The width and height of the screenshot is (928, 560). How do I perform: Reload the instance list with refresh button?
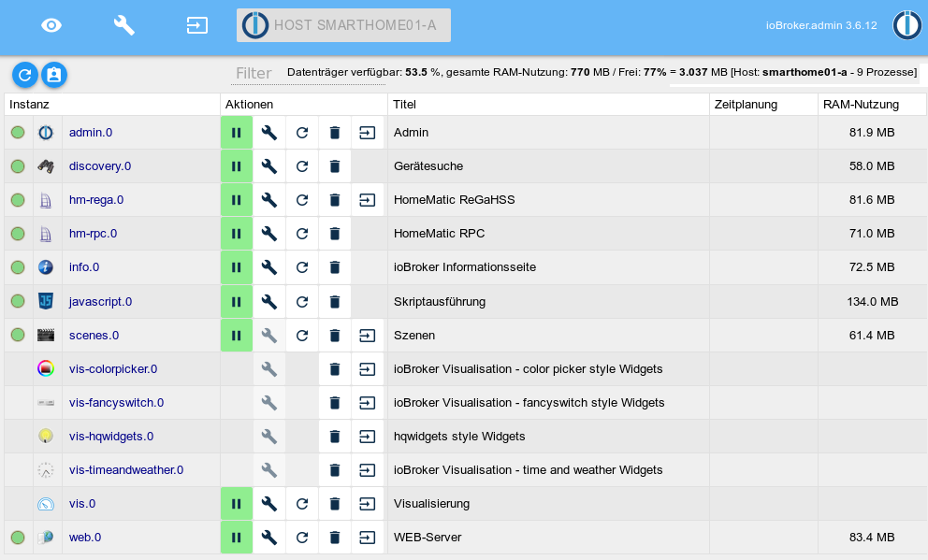click(25, 75)
